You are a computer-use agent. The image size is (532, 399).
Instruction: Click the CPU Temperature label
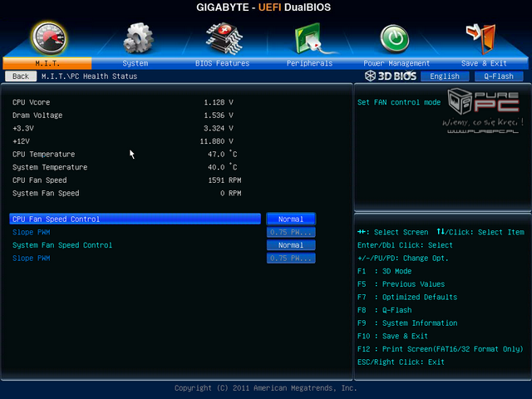pos(44,154)
